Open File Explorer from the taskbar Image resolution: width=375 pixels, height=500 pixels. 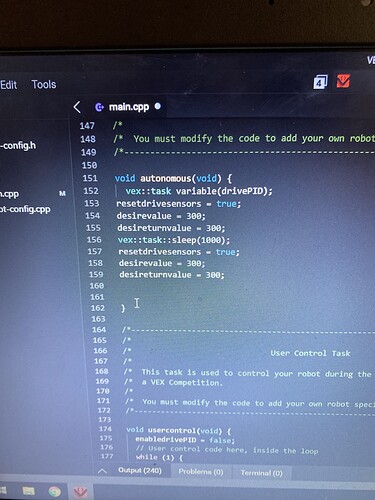(x=28, y=491)
